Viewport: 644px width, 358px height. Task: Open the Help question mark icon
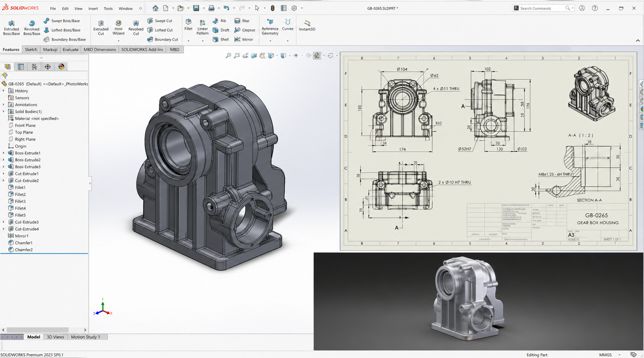(x=595, y=8)
